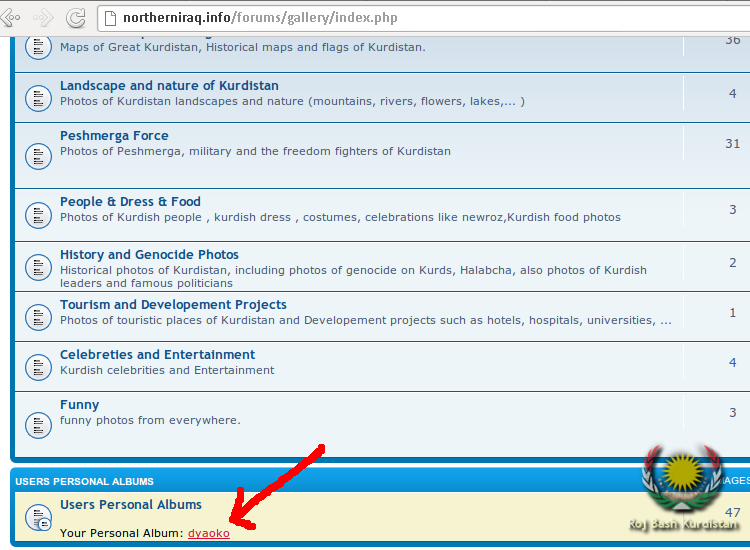Open the Peshmerga Force album
This screenshot has width=750, height=550.
(x=114, y=136)
